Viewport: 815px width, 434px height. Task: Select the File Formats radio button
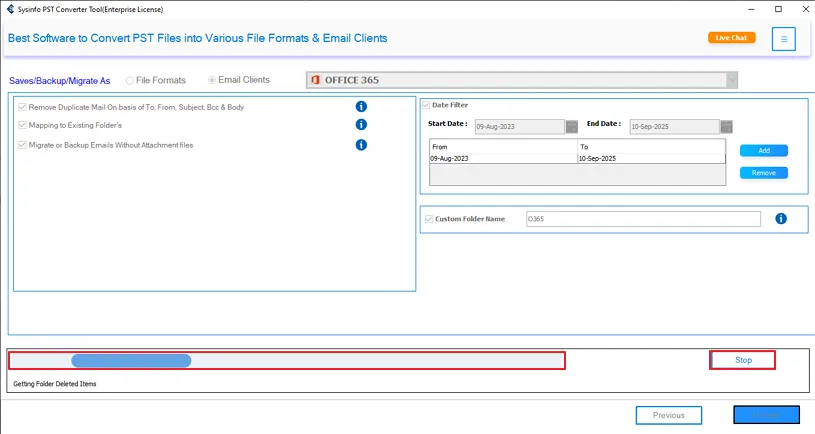pyautogui.click(x=130, y=80)
